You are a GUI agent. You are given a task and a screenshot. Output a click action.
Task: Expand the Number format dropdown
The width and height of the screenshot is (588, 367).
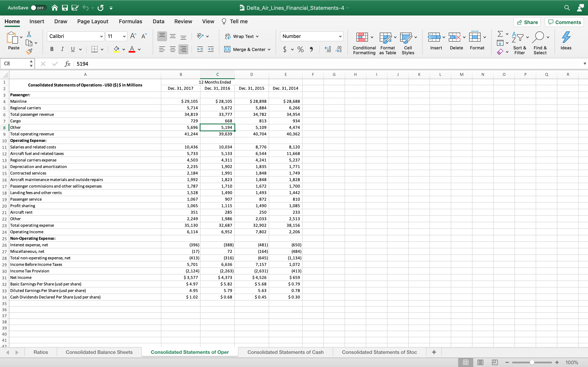[x=340, y=36]
